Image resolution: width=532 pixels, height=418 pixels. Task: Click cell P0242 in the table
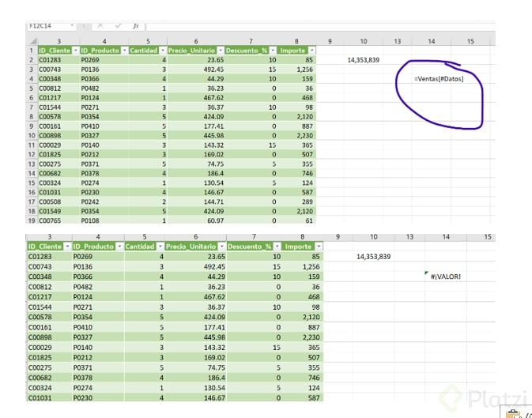pos(104,201)
